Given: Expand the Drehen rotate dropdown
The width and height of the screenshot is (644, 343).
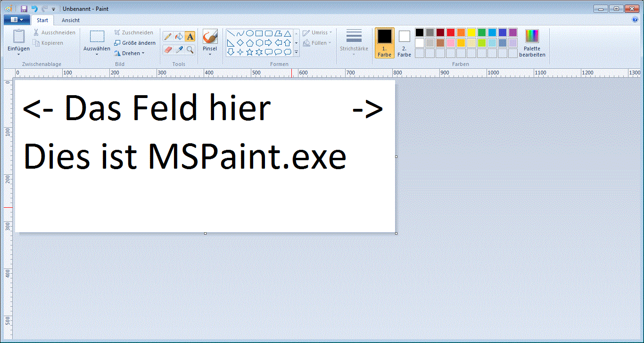Looking at the screenshot, I should (x=130, y=53).
